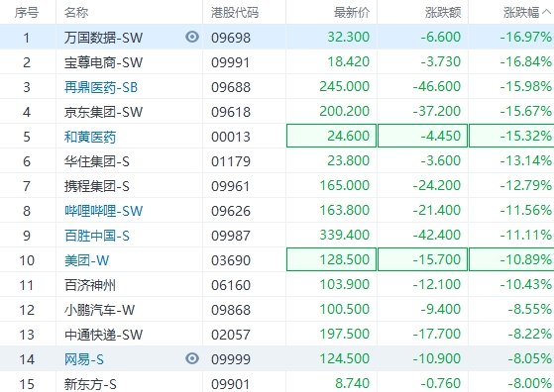Click the latest price 200.200
Image resolution: width=554 pixels, height=392 pixels.
(x=345, y=111)
